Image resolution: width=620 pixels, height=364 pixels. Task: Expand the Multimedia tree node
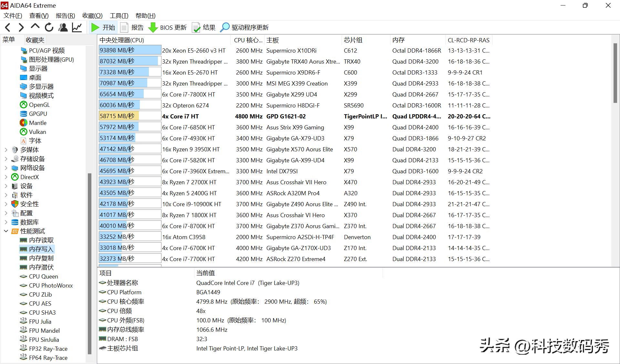coord(6,150)
